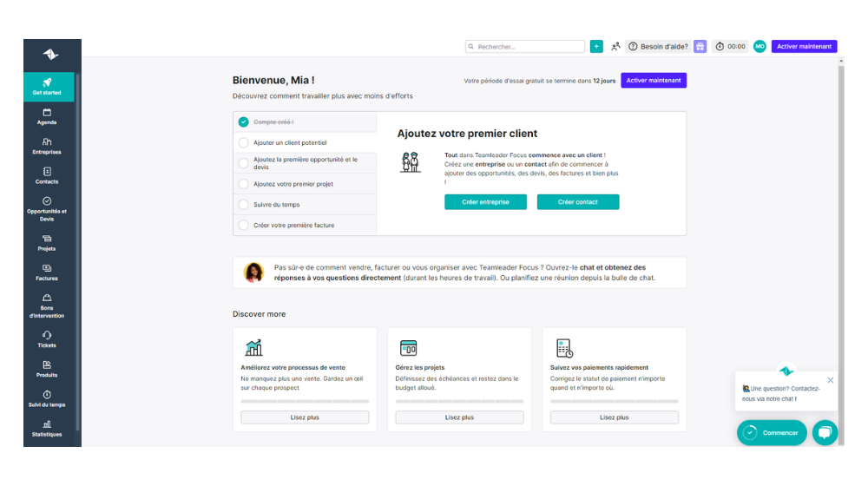Click the two-people client illustration icon
This screenshot has width=868, height=486.
pyautogui.click(x=411, y=162)
